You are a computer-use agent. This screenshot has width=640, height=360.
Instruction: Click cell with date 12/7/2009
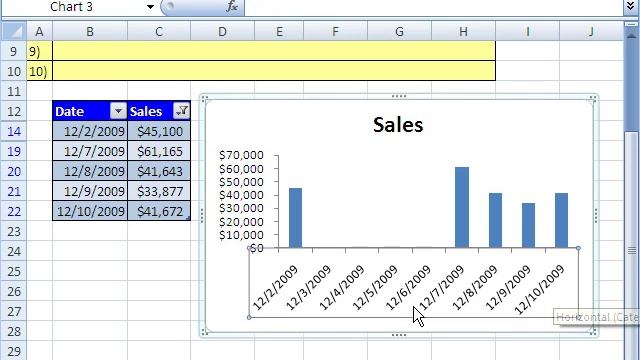pos(90,151)
